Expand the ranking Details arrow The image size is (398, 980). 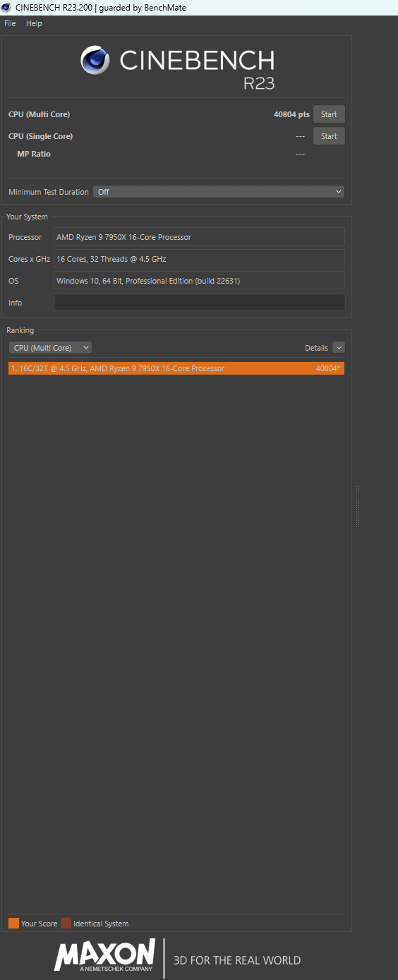coord(338,348)
